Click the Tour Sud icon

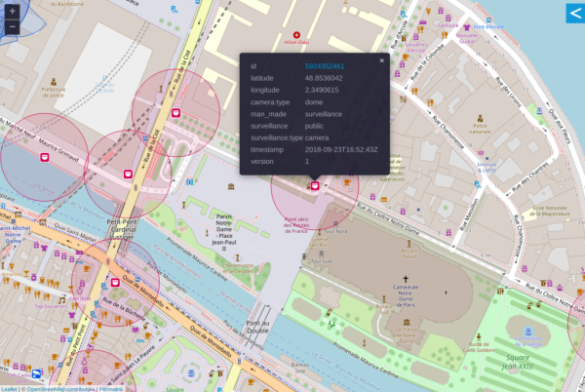(x=321, y=254)
